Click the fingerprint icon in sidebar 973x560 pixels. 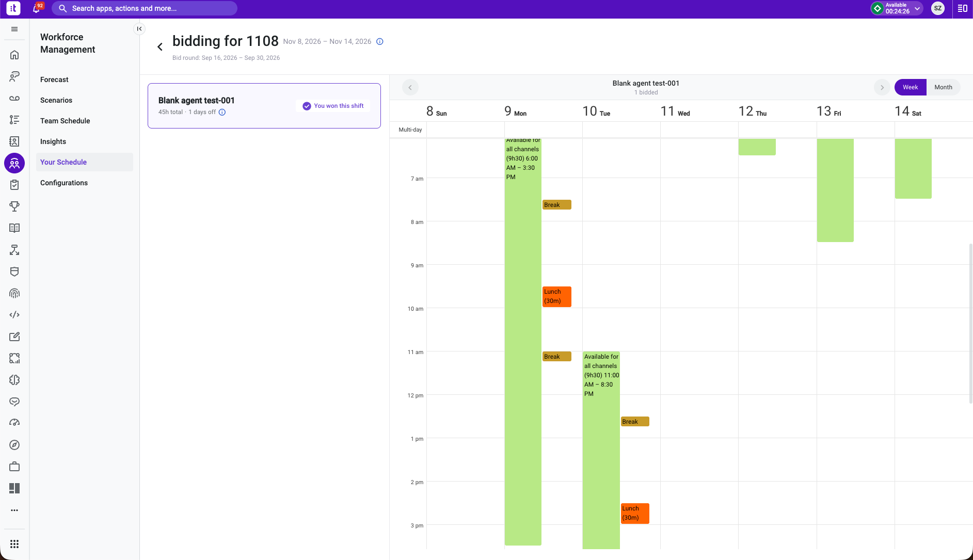pos(14,293)
